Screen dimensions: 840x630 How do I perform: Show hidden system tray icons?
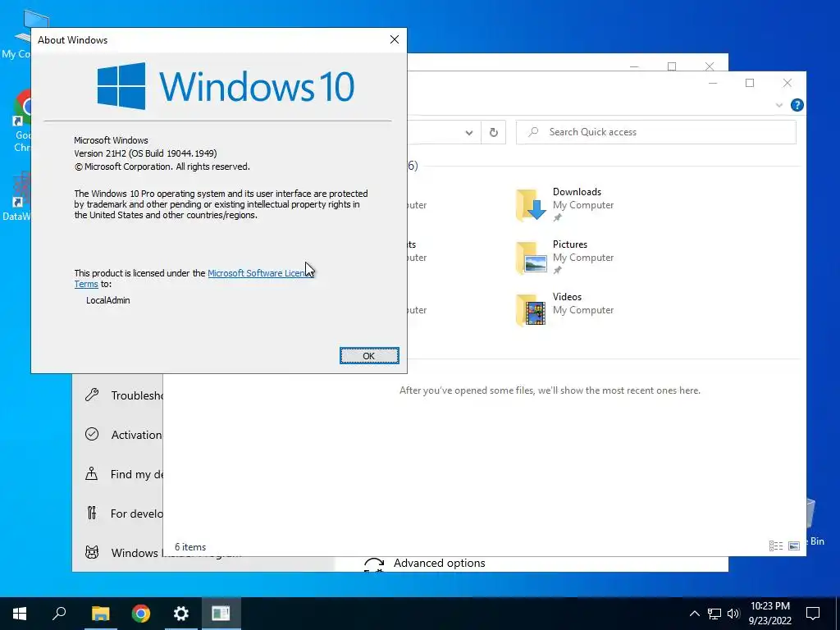tap(694, 614)
